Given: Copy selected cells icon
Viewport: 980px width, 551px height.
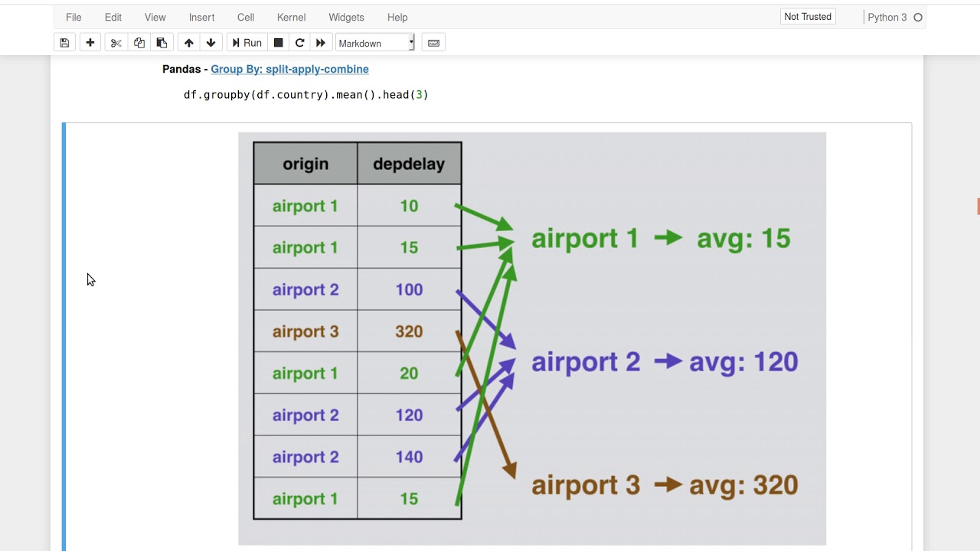Looking at the screenshot, I should click(139, 43).
